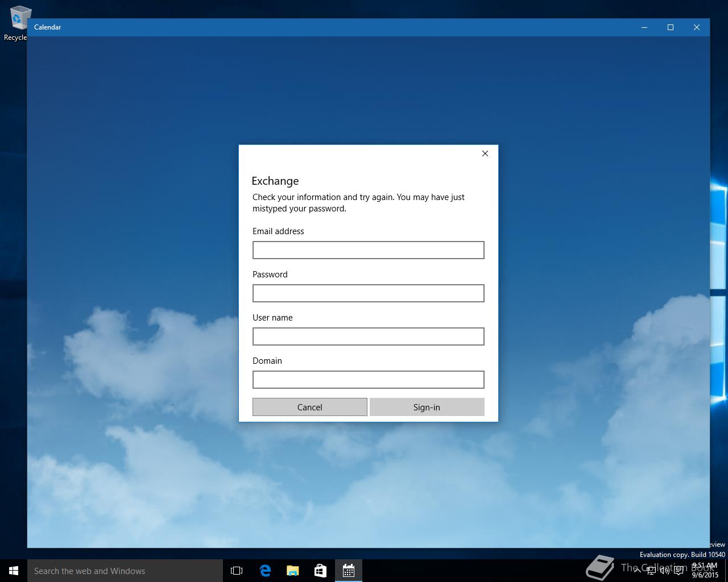Select the Calendar app taskbar icon
The image size is (728, 582).
(x=348, y=571)
